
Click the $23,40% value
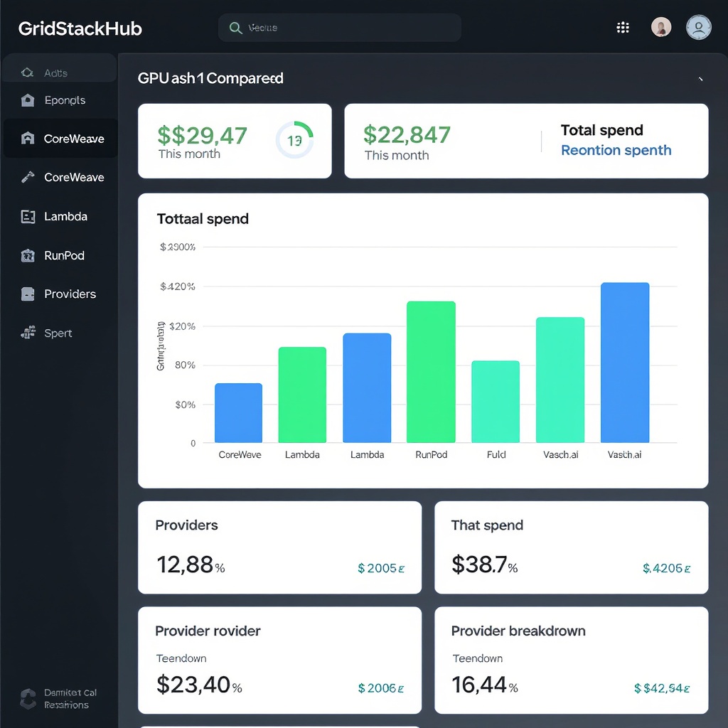[x=199, y=685]
